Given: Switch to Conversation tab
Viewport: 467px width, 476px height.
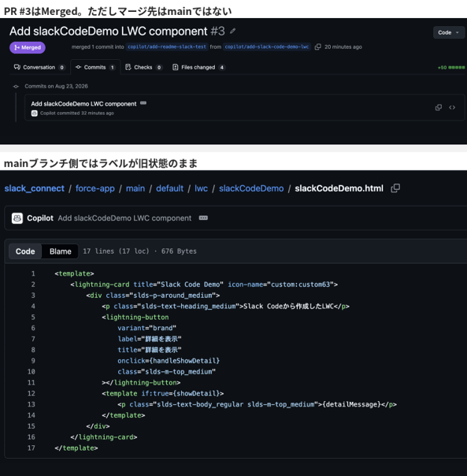Looking at the screenshot, I should [39, 68].
